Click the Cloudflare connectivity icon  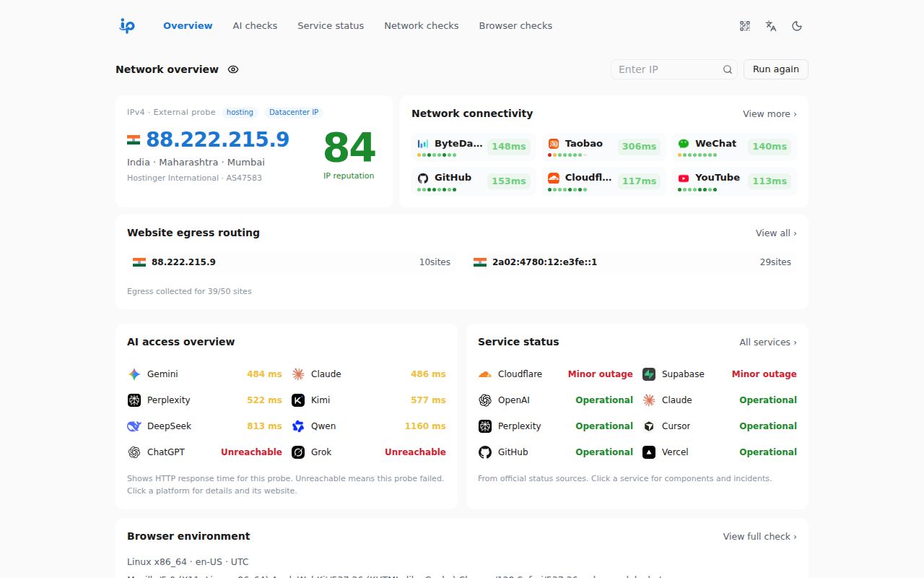[x=554, y=178]
